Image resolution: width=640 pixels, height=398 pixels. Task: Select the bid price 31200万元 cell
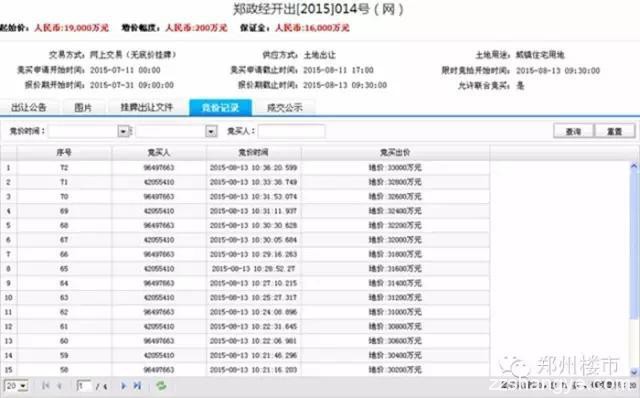[395, 298]
